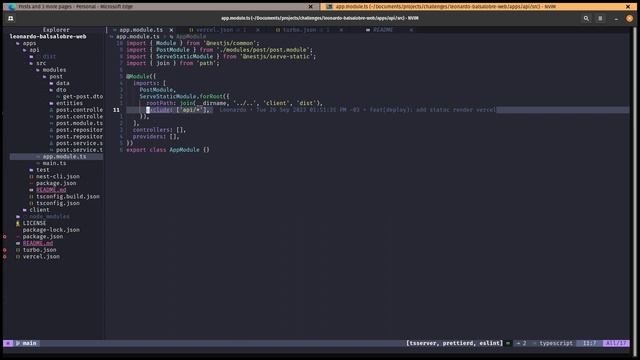Open root README.md at tree bottom
The image size is (640, 360).
pos(38,243)
